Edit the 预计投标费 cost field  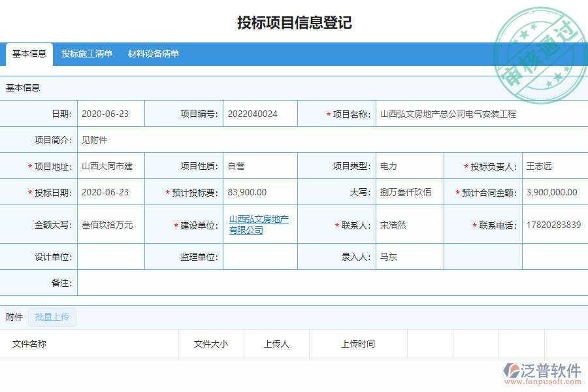coord(260,192)
